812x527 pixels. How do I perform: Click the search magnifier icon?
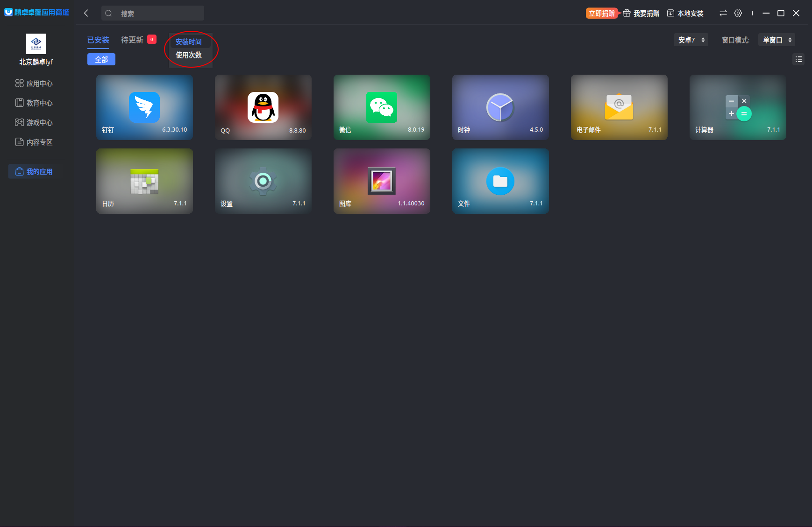109,13
